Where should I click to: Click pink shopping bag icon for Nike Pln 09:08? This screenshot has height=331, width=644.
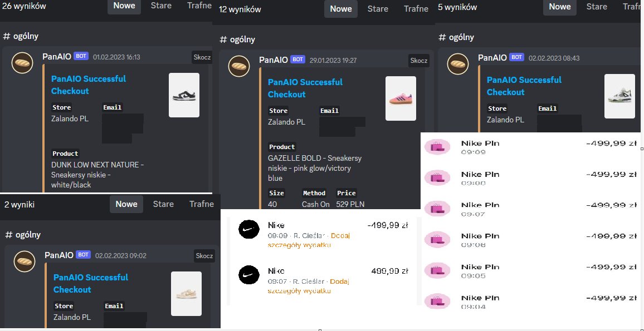click(437, 177)
